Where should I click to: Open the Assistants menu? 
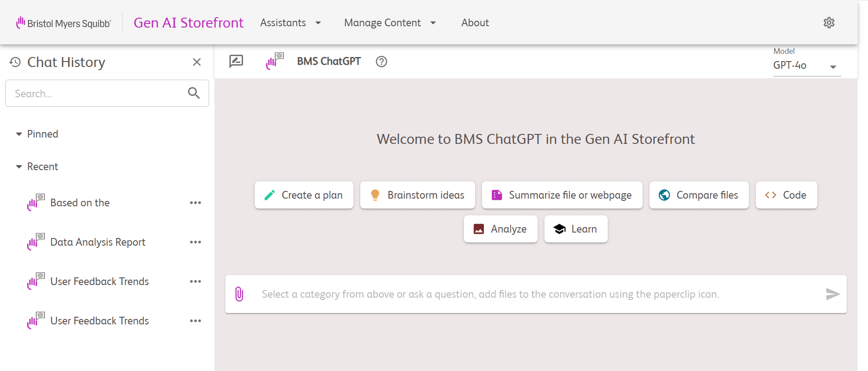291,23
